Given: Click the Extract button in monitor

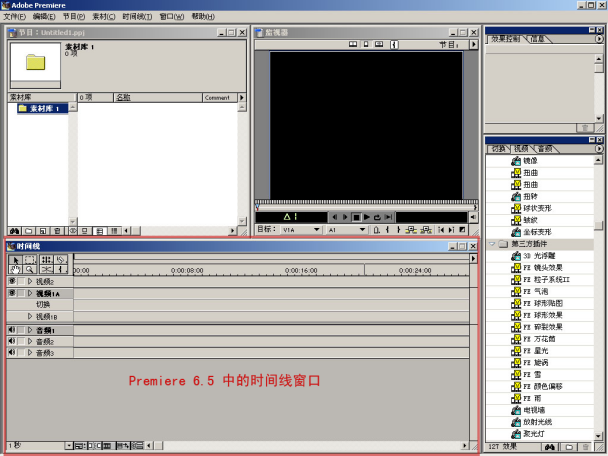Looking at the screenshot, I should (x=426, y=230).
